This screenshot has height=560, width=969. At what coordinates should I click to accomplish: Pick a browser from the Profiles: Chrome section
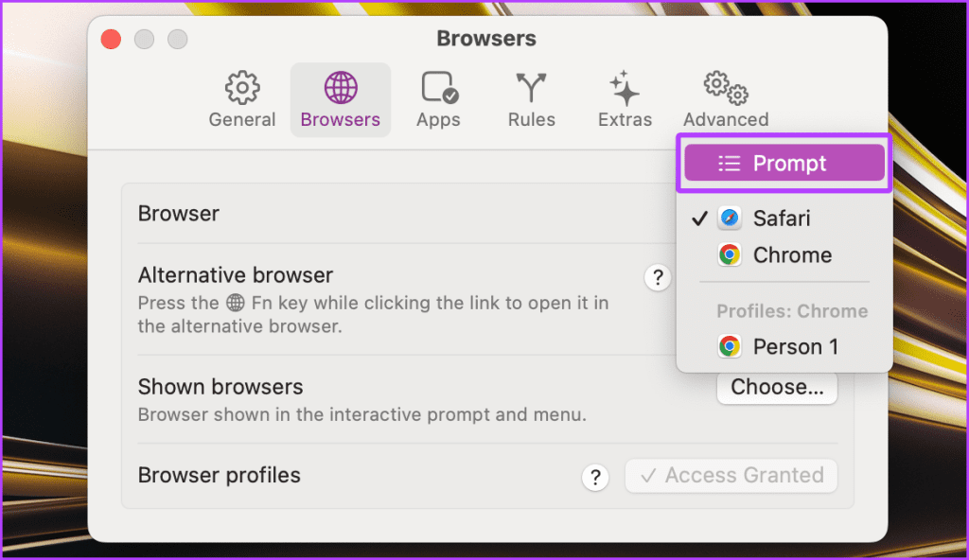794,346
